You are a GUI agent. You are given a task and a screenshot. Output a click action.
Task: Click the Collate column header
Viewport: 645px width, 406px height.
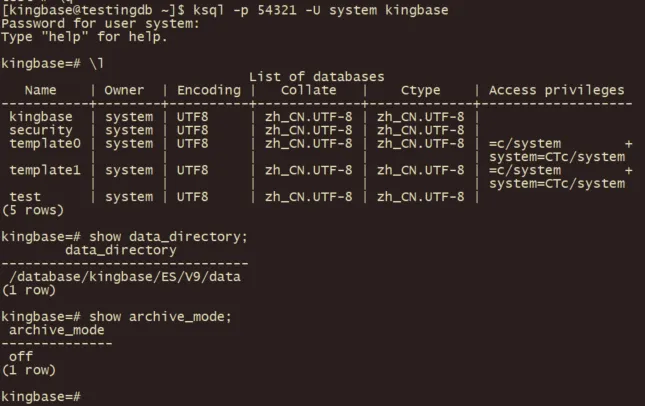[308, 90]
